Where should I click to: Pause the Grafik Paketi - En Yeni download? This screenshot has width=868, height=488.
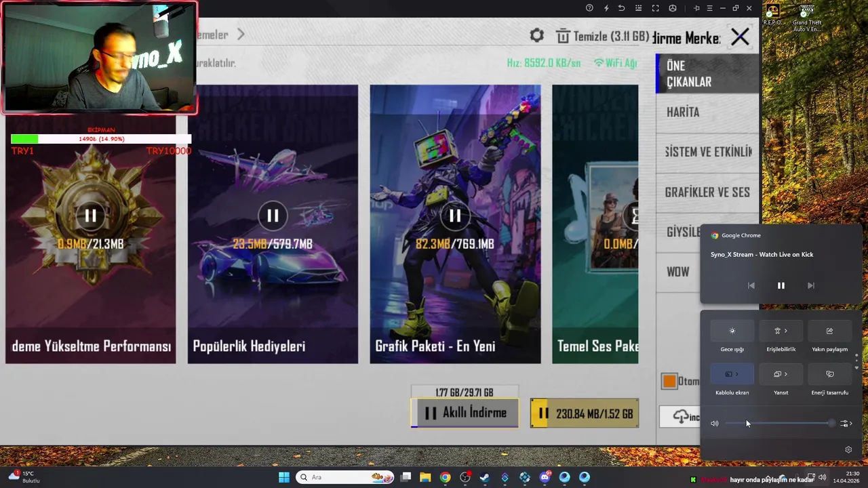(455, 216)
